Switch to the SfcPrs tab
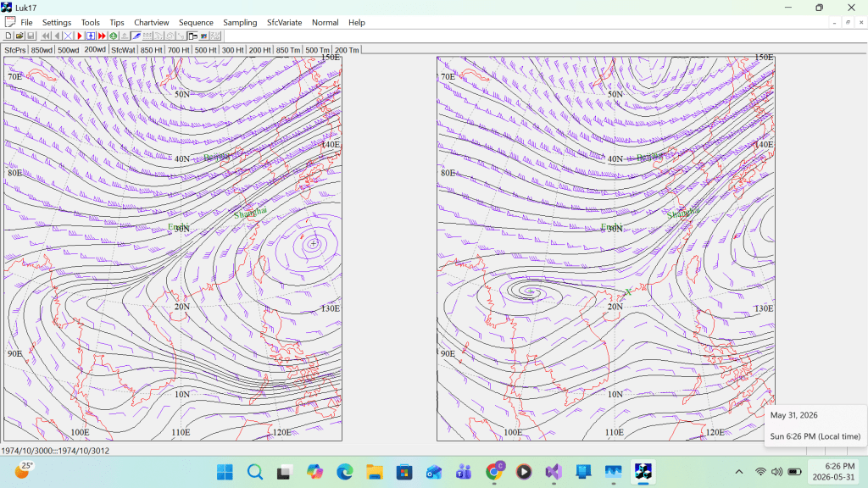 15,50
